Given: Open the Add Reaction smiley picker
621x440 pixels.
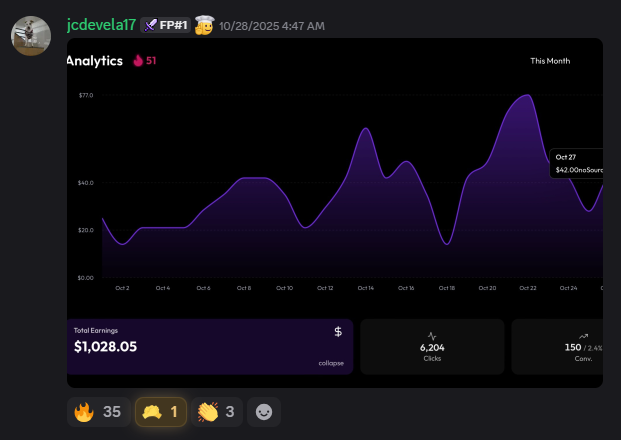Looking at the screenshot, I should (263, 411).
